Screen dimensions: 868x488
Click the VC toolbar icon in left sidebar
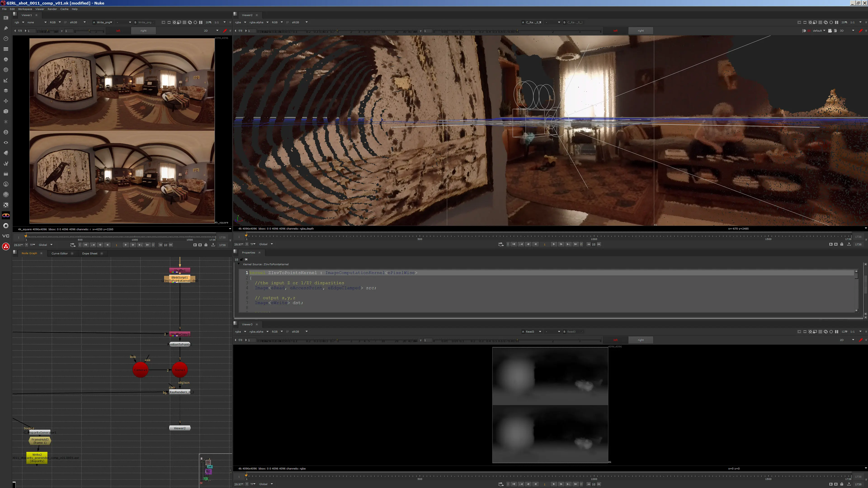point(6,236)
